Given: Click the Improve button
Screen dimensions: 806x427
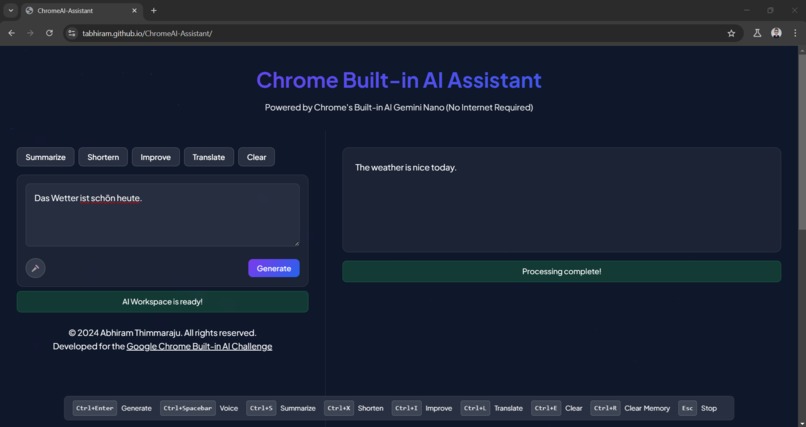Looking at the screenshot, I should (156, 157).
